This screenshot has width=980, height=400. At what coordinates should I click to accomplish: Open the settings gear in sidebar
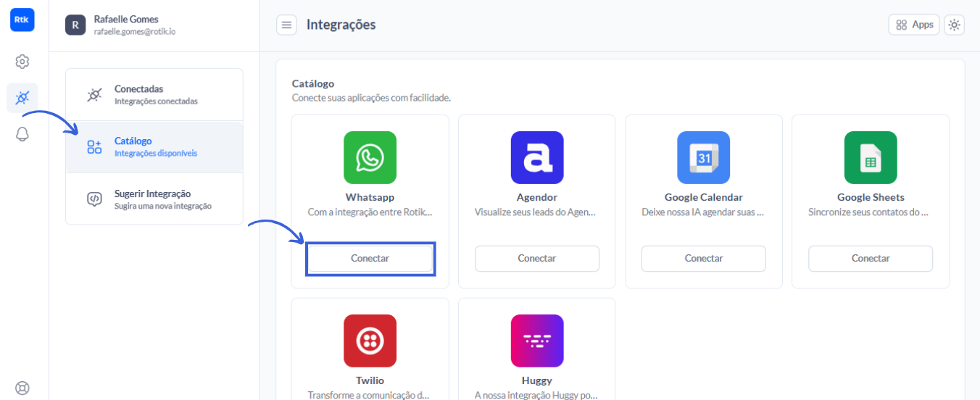click(22, 62)
